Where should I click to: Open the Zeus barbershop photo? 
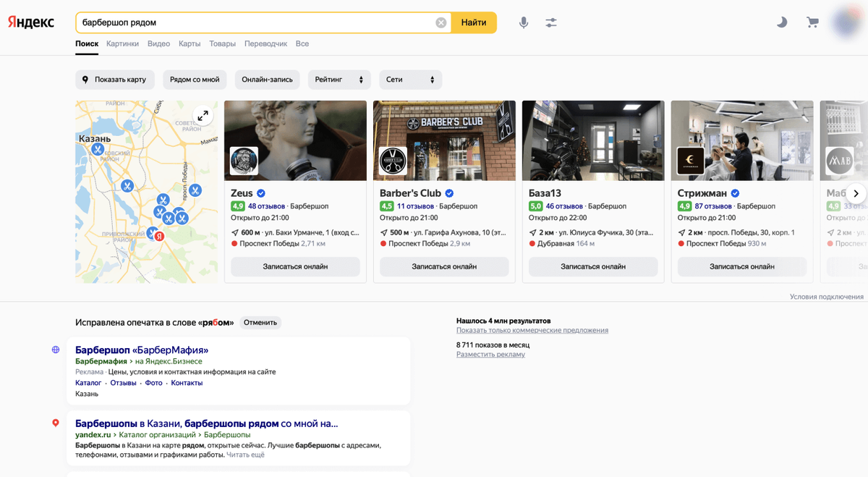[295, 140]
